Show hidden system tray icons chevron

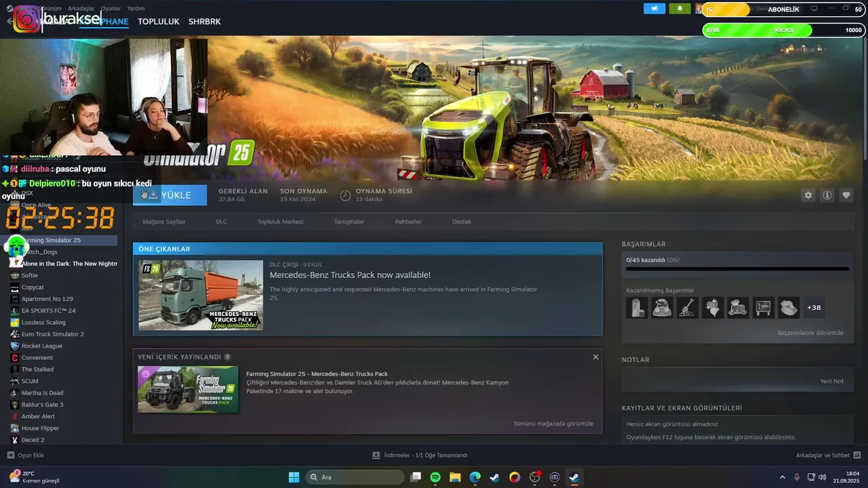783,477
